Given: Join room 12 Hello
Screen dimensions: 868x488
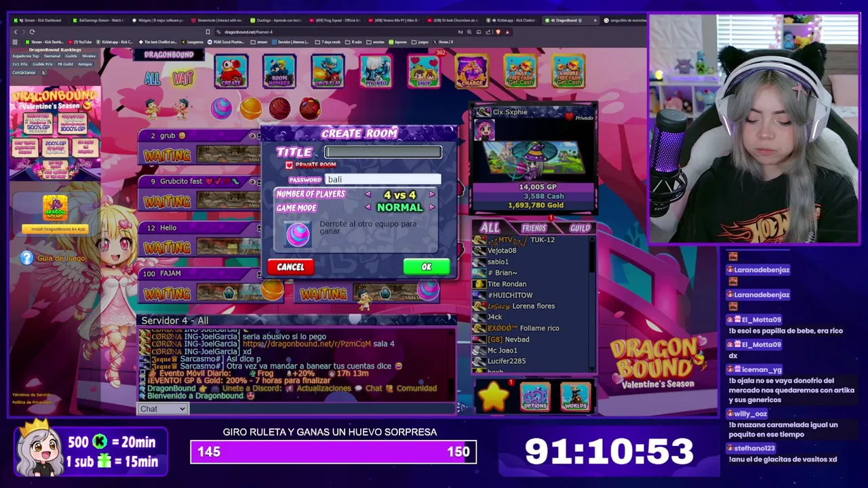Looking at the screenshot, I should pos(199,239).
